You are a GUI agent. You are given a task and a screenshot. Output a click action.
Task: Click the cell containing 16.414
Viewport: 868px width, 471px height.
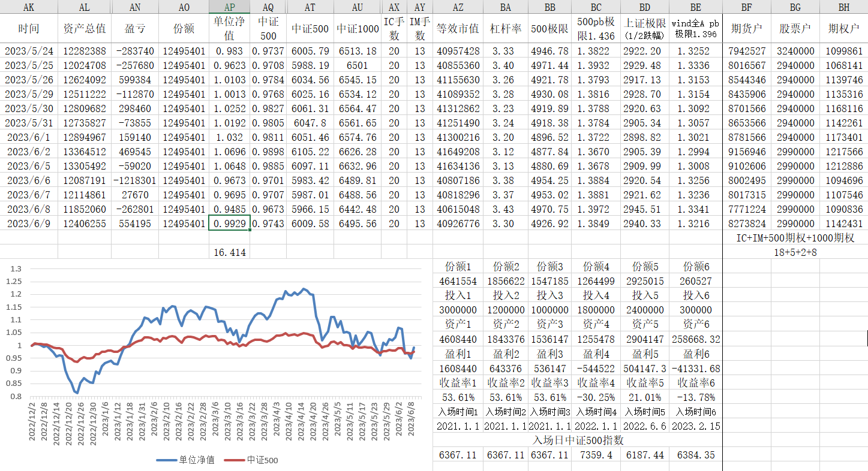click(x=229, y=252)
